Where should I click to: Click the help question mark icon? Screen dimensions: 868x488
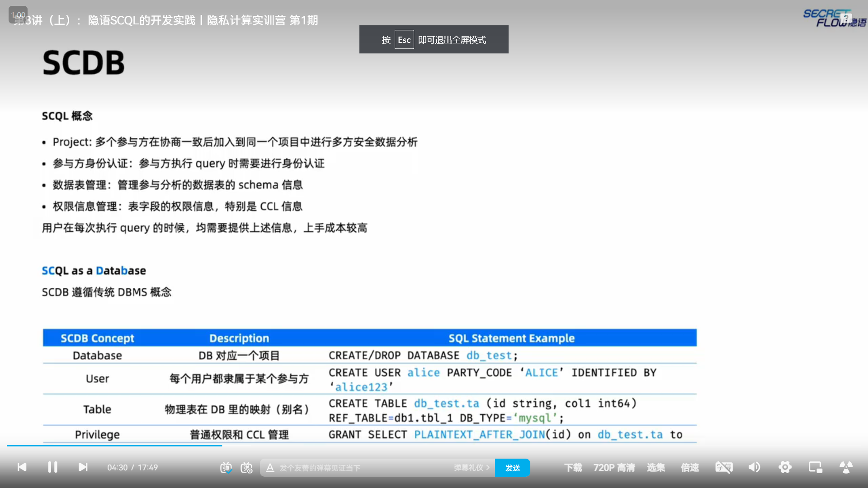pyautogui.click(x=846, y=19)
